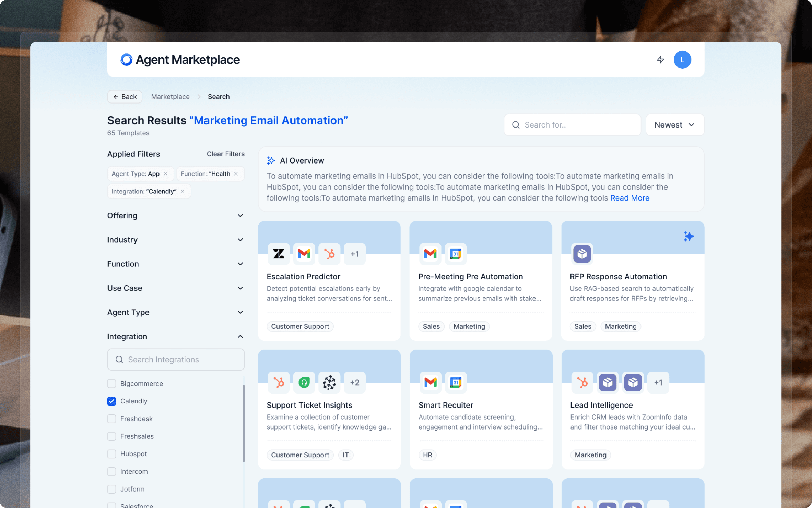The image size is (812, 508).
Task: Click the lightning bolt icon in header
Action: click(x=660, y=60)
